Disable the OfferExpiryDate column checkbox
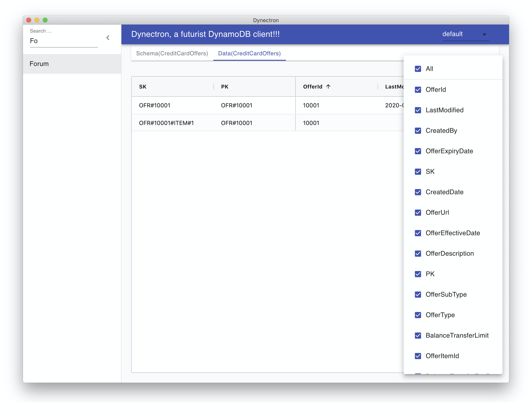Screen dimensions: 532x413 click(x=418, y=151)
